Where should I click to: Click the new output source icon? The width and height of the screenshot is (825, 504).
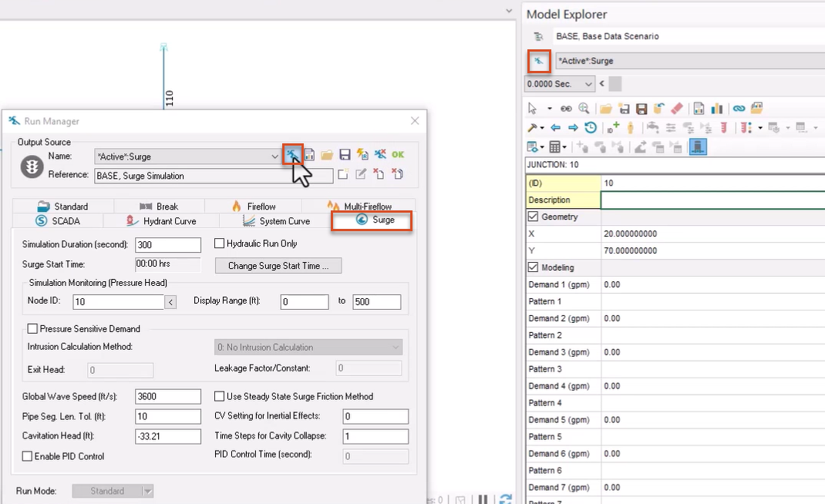click(343, 174)
